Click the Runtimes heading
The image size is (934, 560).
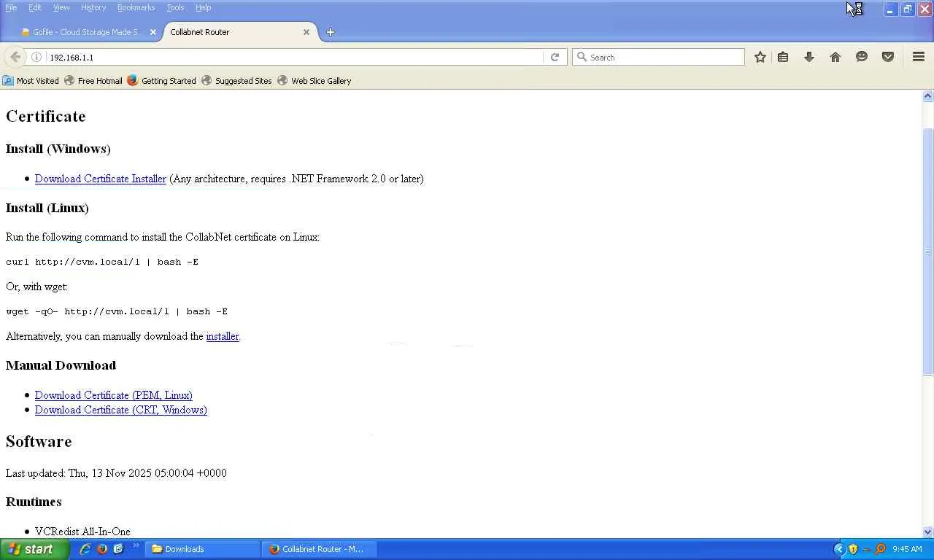click(x=34, y=502)
